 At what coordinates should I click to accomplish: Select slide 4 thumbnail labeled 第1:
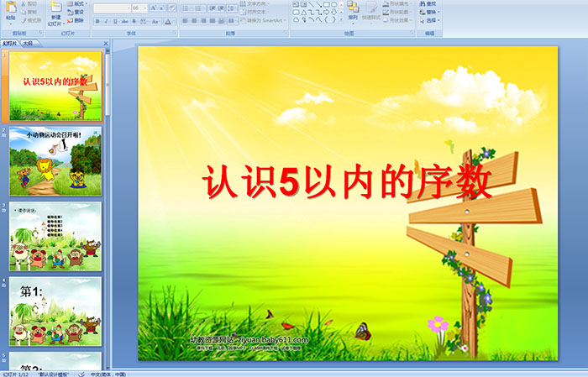coord(55,312)
